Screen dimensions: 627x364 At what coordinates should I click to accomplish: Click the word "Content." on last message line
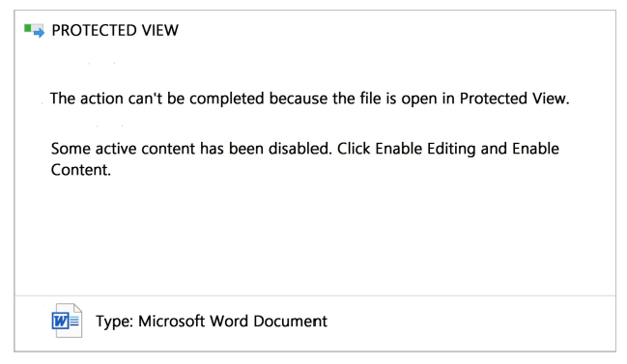[81, 170]
